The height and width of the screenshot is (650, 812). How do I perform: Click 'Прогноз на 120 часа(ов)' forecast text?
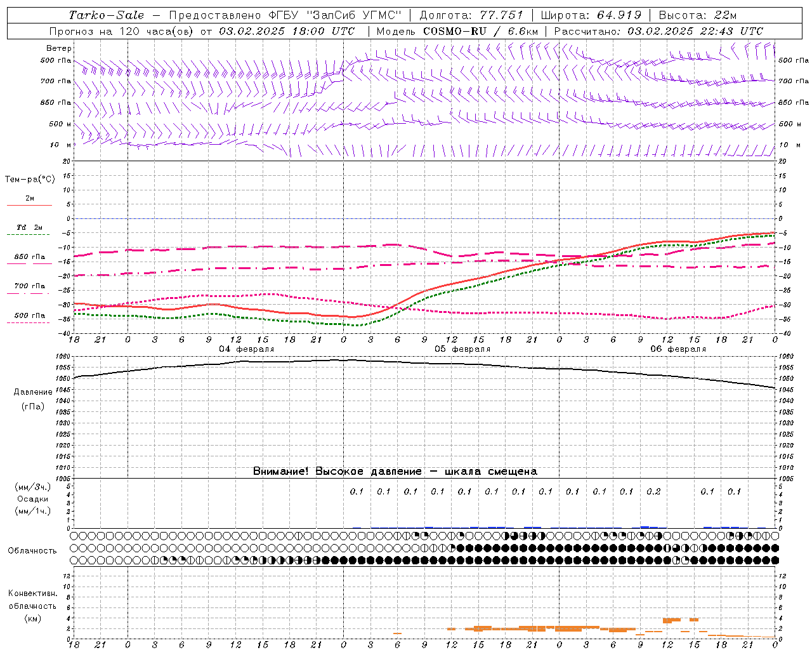(122, 31)
